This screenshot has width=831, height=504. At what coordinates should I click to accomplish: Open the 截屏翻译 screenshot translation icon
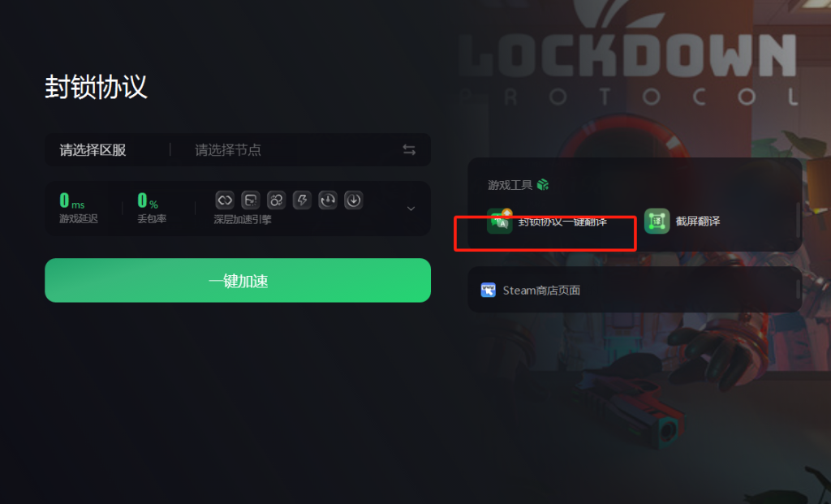pyautogui.click(x=657, y=221)
